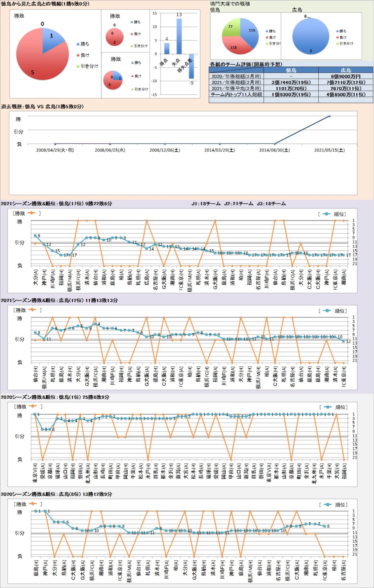Click the 2020シーズン 徳島(1位) chart heading
The height and width of the screenshot is (588, 374).
coord(55,397)
